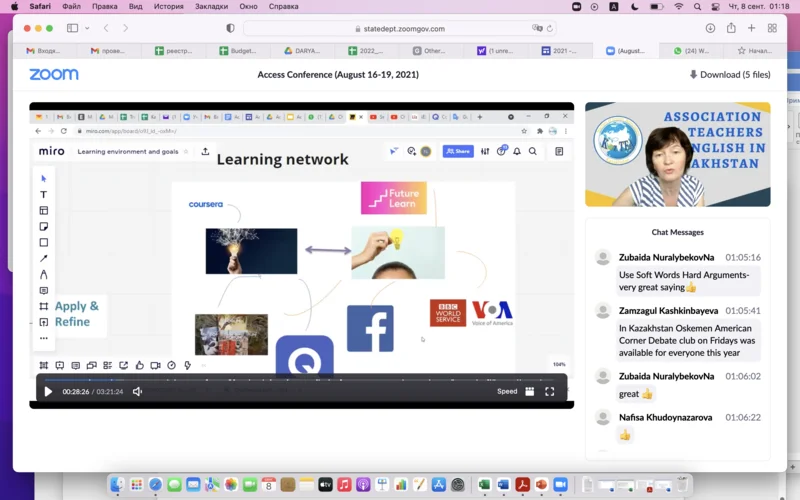Enter fullscreen video mode
Screen dimensions: 800x500
[549, 391]
